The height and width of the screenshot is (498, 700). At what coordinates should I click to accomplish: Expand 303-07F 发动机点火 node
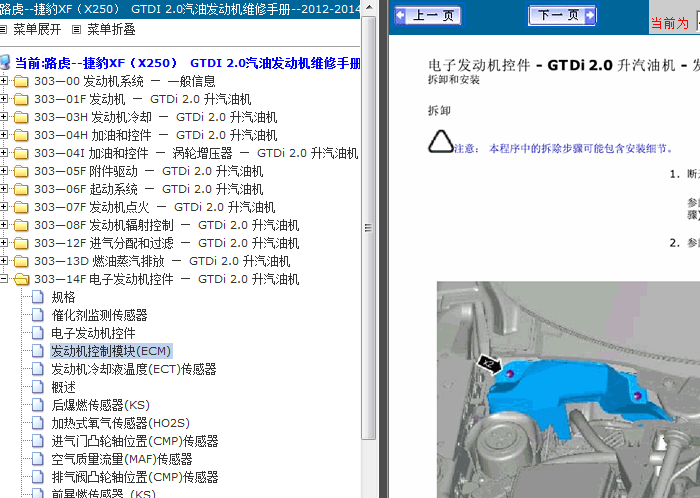click(x=4, y=207)
